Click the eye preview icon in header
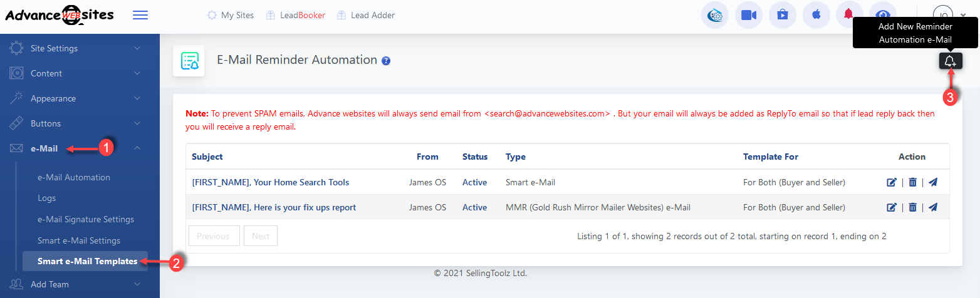 [882, 15]
